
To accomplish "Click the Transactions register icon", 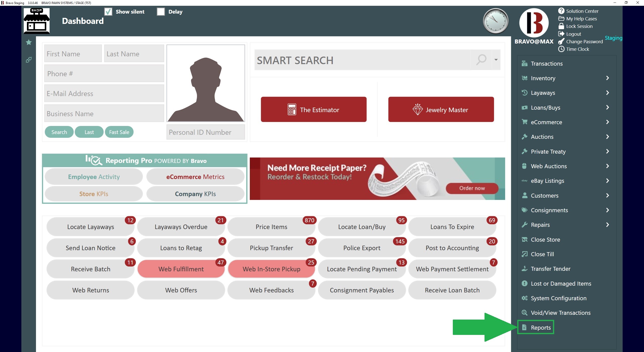I will (x=525, y=63).
